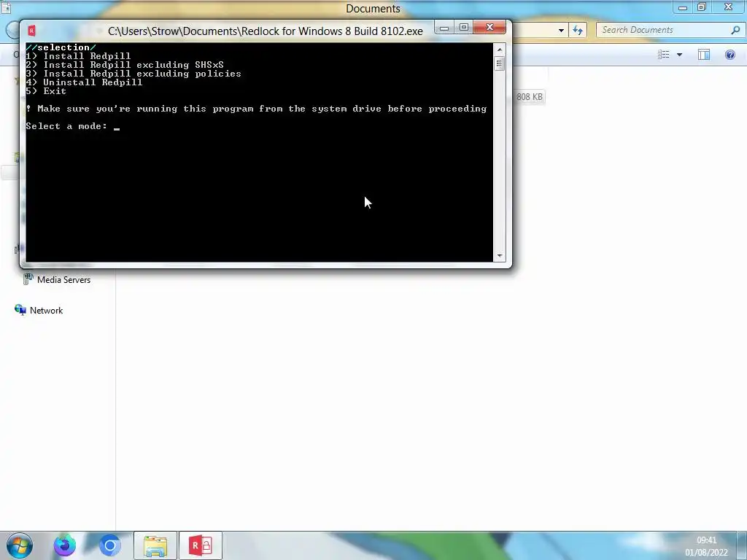Click the console title bar path text
Screen dimensions: 747x560
coord(266,31)
